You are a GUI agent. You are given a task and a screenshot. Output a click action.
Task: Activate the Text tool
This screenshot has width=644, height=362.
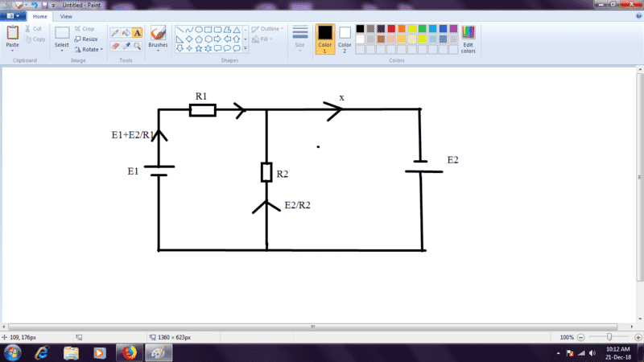[137, 33]
